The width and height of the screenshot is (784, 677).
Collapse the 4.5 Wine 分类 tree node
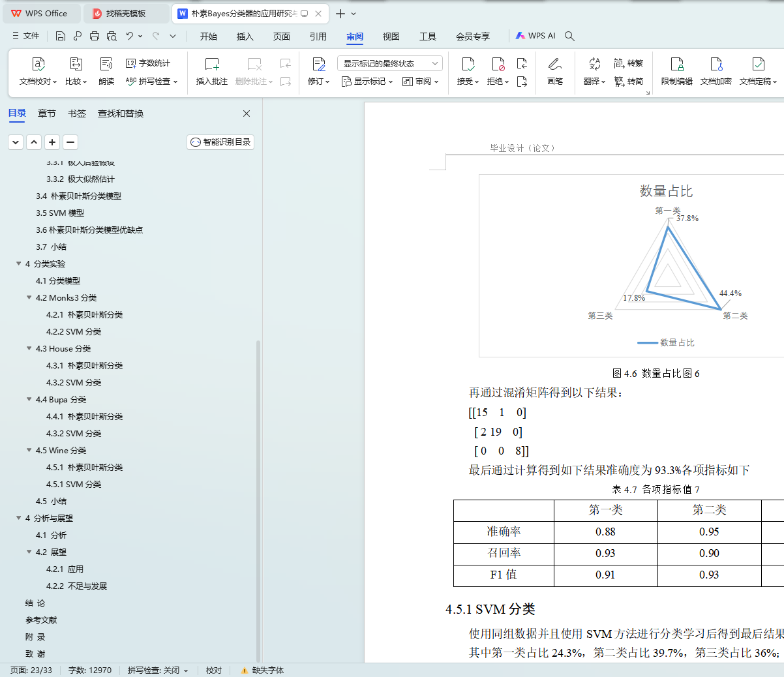pyautogui.click(x=29, y=450)
